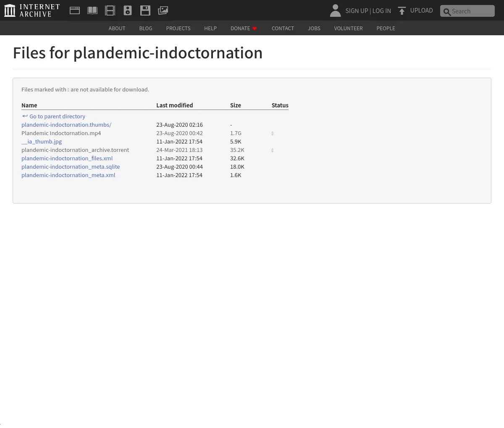Image resolution: width=504 pixels, height=428 pixels.
Task: Open the Texts book icon
Action: tap(92, 10)
